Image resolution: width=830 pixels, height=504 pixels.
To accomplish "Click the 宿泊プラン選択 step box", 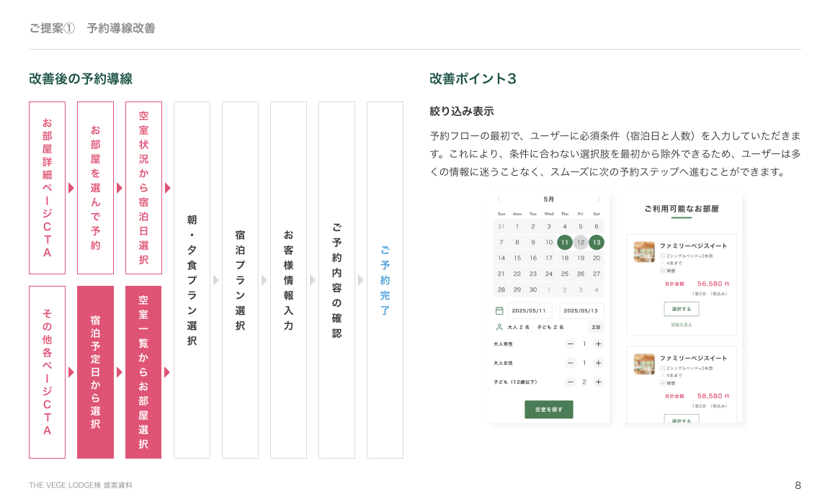I will 241,280.
